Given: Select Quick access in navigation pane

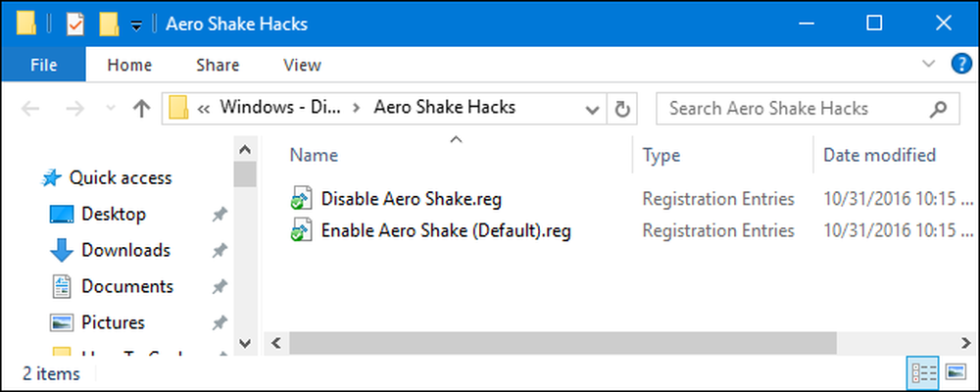Looking at the screenshot, I should (x=120, y=177).
